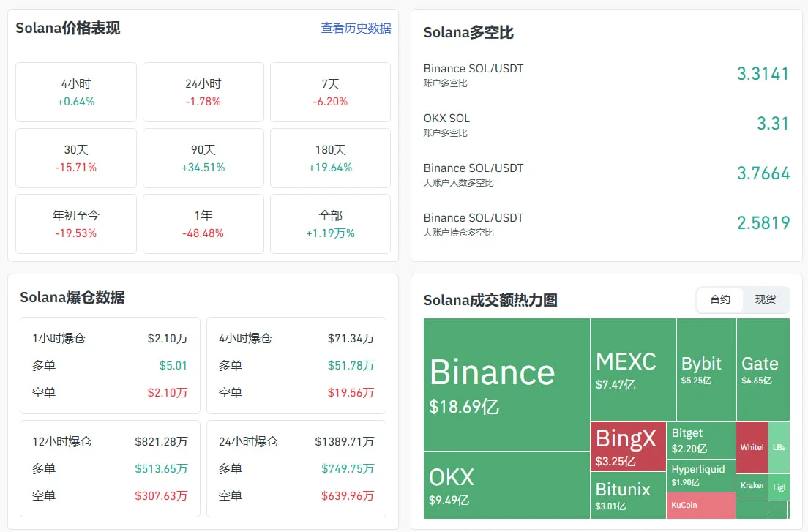Click the red WhiteBIT heatmap tile
808x532 pixels.
(752, 448)
